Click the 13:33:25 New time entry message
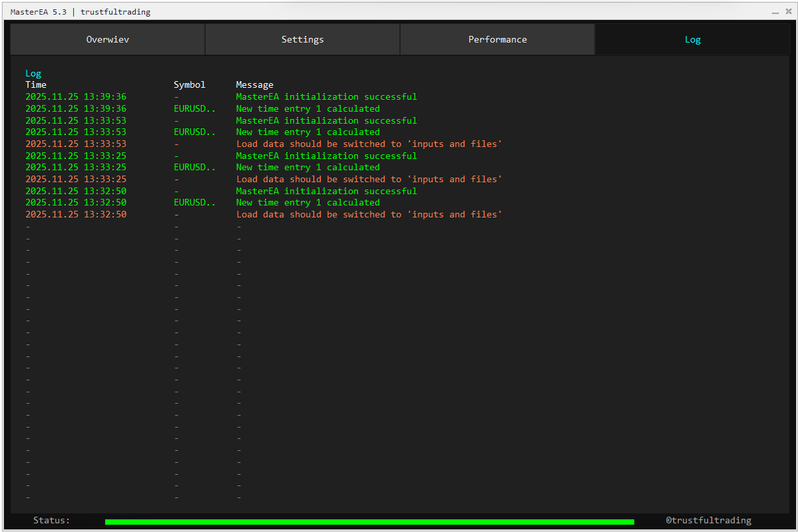 [307, 167]
